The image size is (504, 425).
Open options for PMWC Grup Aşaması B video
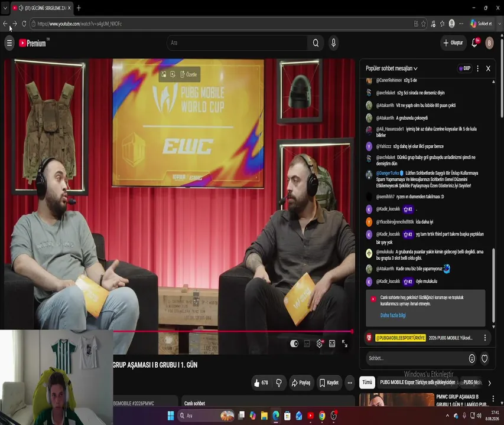[x=493, y=398]
